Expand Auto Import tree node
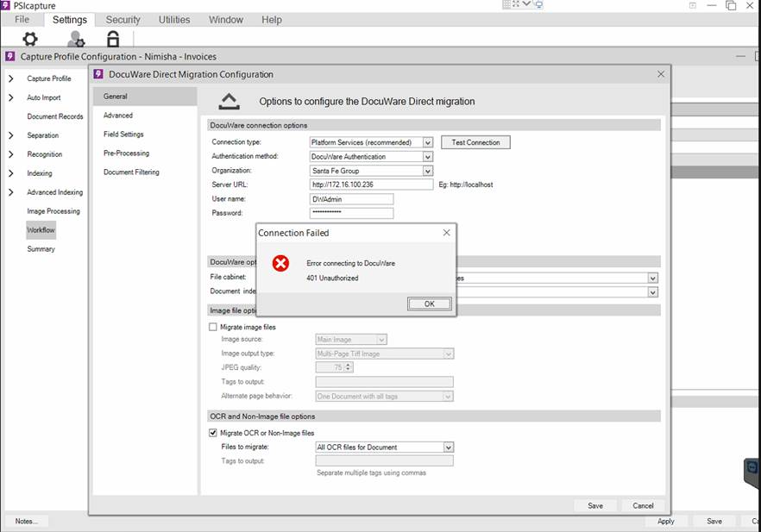 tap(11, 97)
